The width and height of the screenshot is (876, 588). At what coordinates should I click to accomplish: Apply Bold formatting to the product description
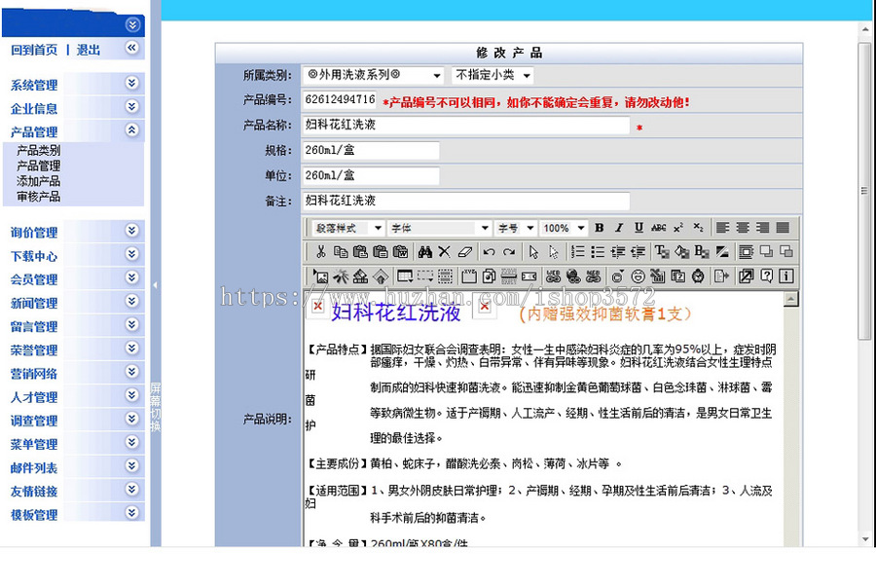click(x=600, y=227)
